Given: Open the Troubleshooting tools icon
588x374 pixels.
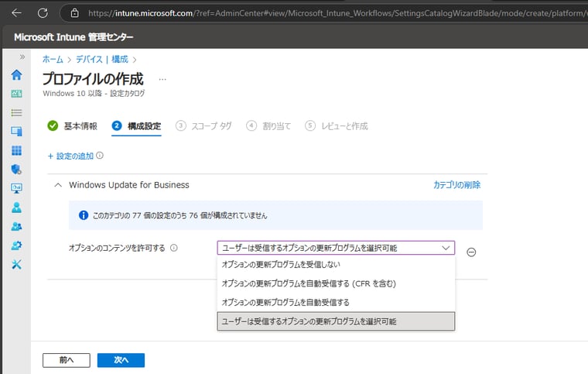Looking at the screenshot, I should pos(16,265).
